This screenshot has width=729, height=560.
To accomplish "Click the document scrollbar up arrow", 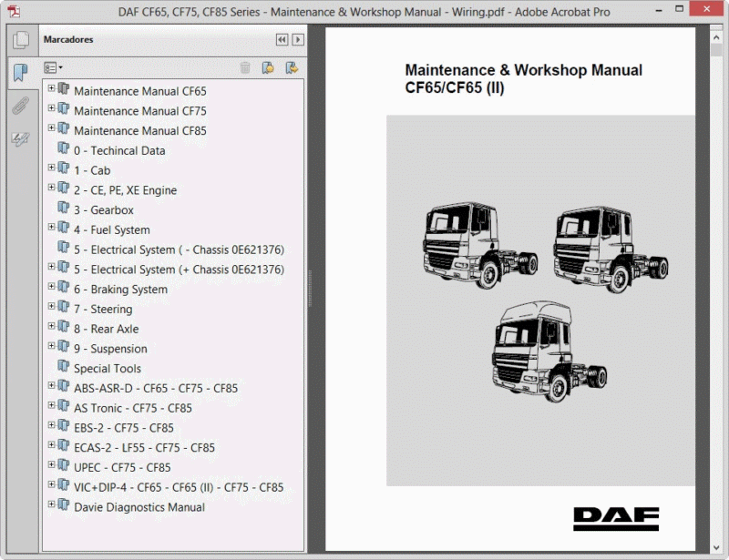I will click(716, 37).
